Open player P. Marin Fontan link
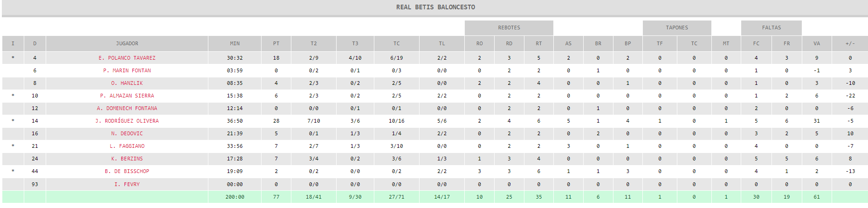This screenshot has height=208, width=868. tap(127, 70)
